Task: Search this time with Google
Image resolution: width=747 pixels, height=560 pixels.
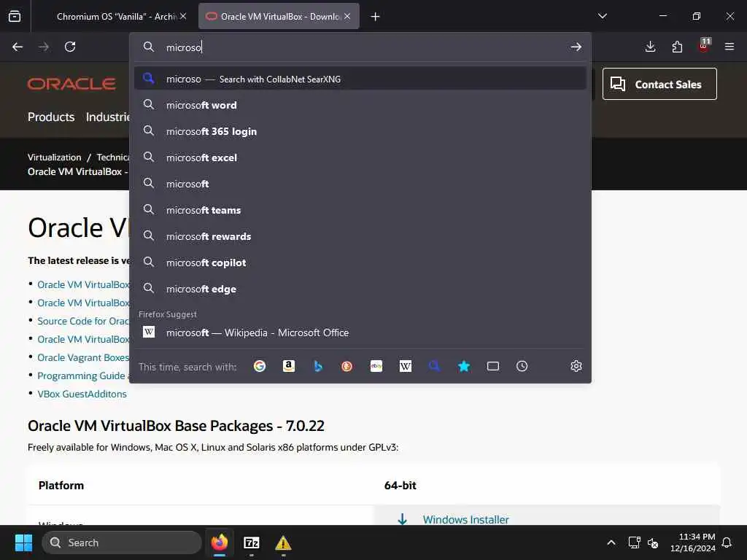Action: (260, 366)
